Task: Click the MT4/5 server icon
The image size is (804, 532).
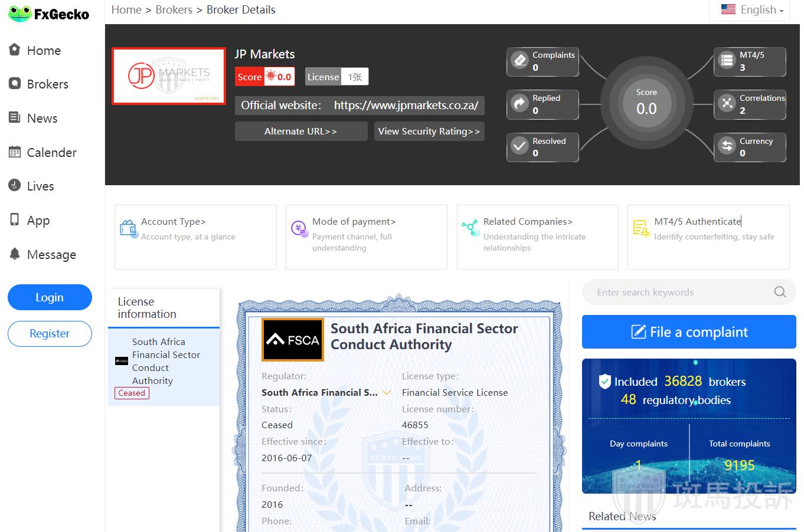Action: click(727, 61)
